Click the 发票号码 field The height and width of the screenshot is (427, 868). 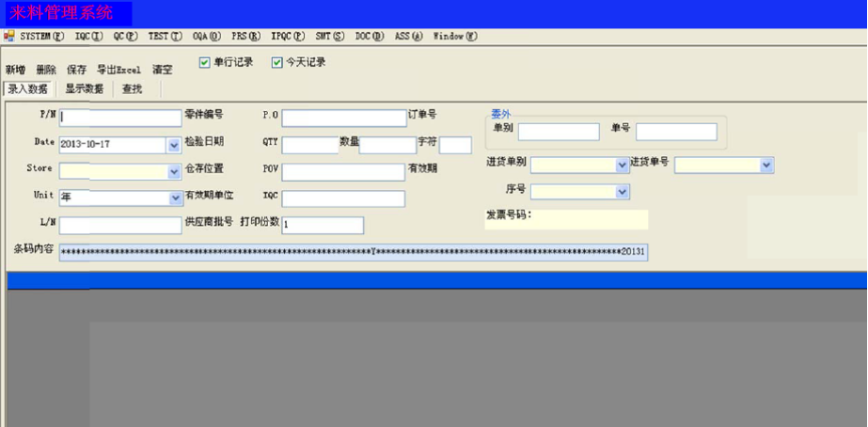[566, 219]
